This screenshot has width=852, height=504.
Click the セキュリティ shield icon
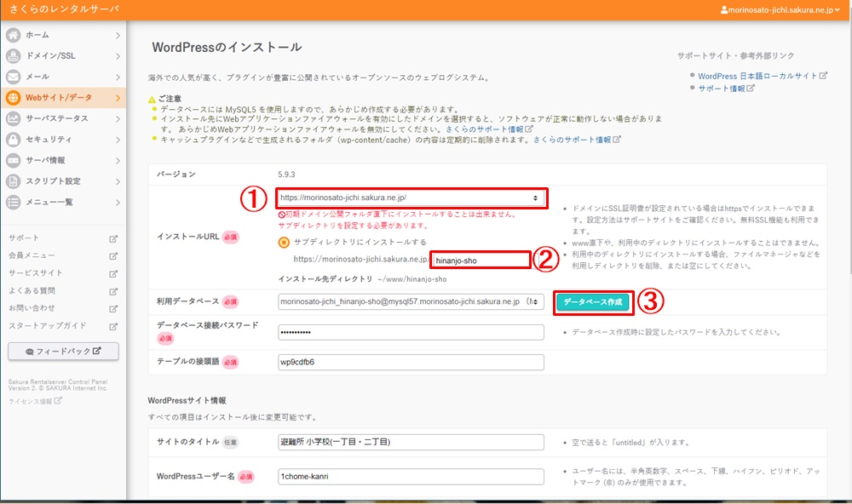point(14,140)
